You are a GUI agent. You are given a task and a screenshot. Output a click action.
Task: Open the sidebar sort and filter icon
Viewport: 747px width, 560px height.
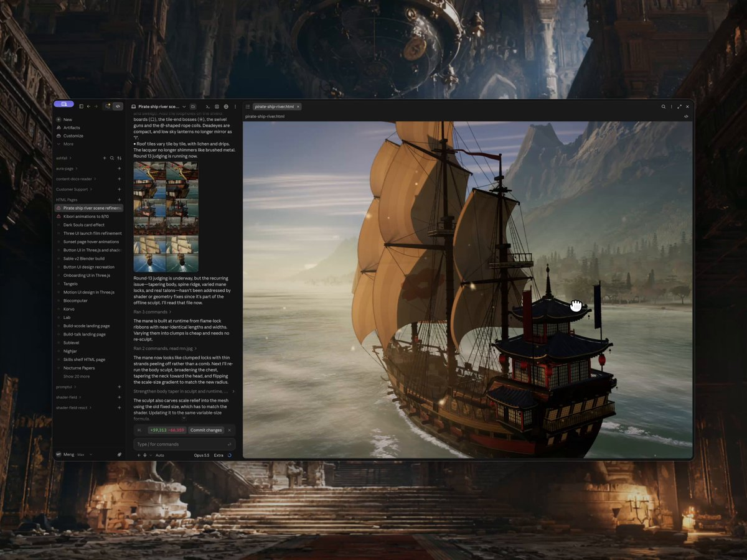coord(120,158)
